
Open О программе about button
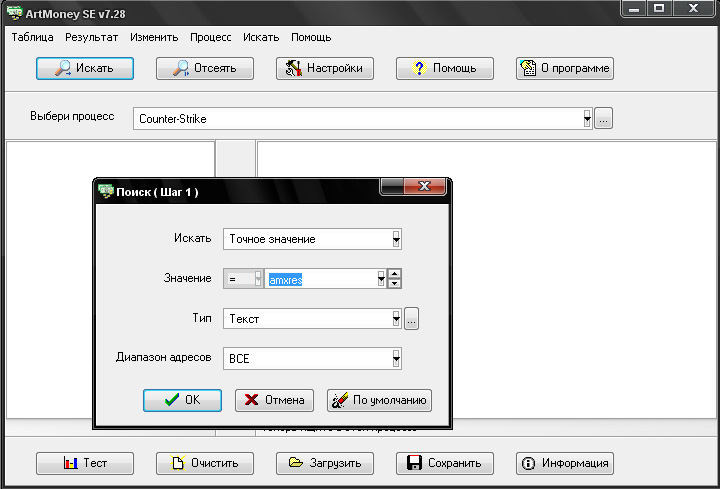565,68
